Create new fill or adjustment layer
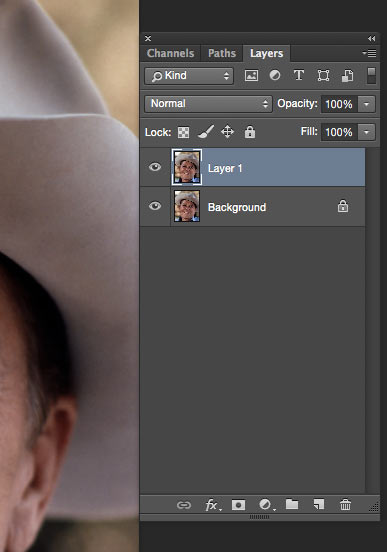Viewport: 387px width, 552px height. pyautogui.click(x=266, y=505)
